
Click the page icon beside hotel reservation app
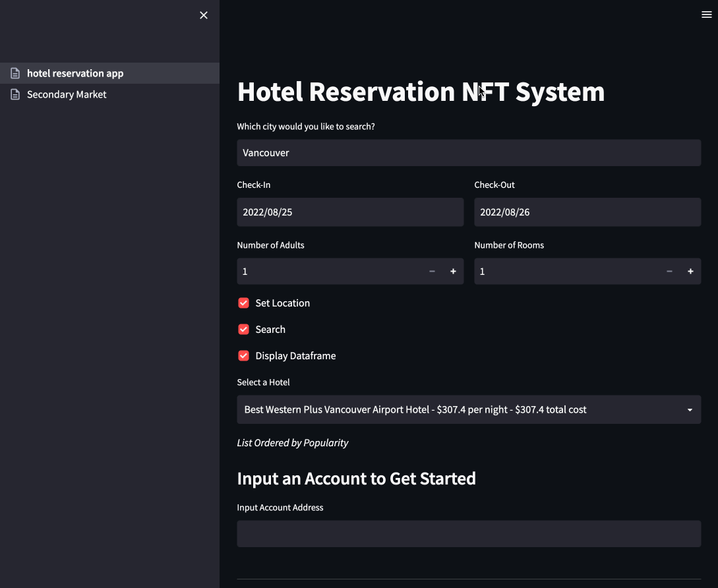pos(15,73)
